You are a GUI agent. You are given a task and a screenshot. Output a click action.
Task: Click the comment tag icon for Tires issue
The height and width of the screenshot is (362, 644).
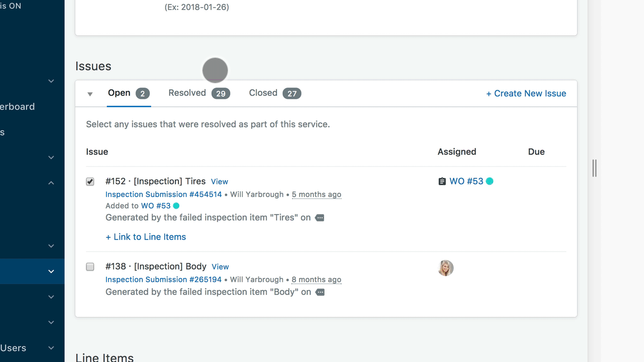tap(319, 218)
